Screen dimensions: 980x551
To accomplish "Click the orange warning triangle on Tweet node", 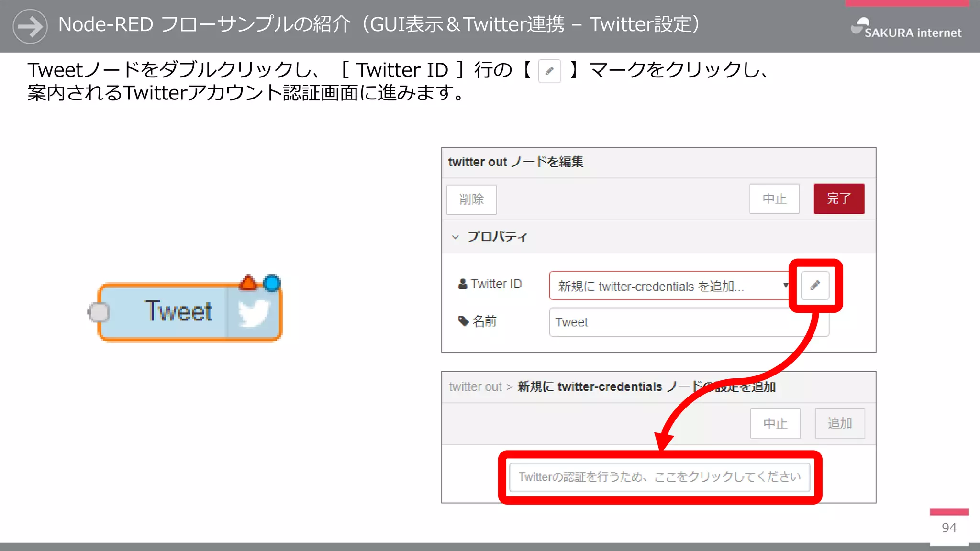I will tap(248, 283).
